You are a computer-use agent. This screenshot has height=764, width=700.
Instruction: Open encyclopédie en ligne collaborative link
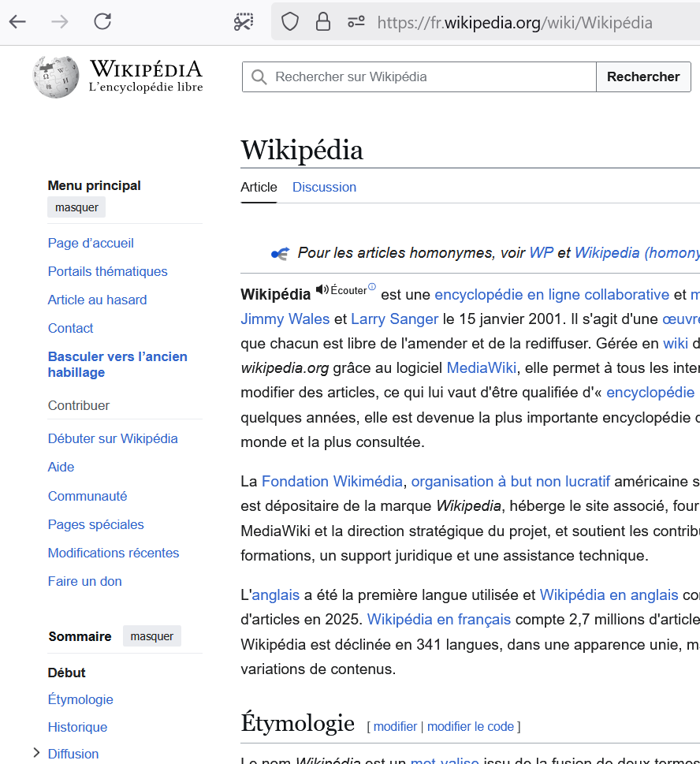click(x=552, y=295)
